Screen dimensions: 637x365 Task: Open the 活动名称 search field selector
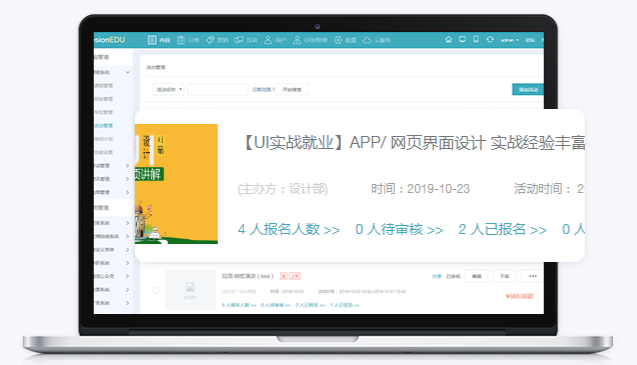click(x=168, y=89)
